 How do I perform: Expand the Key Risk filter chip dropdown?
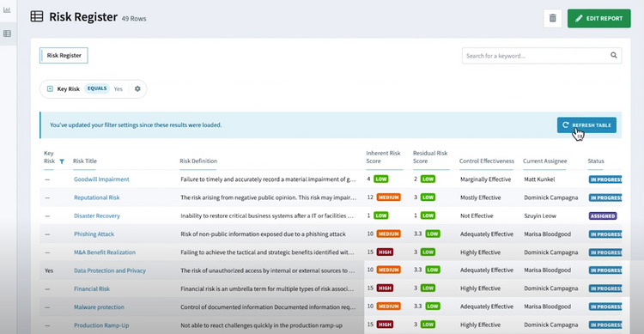click(50, 88)
